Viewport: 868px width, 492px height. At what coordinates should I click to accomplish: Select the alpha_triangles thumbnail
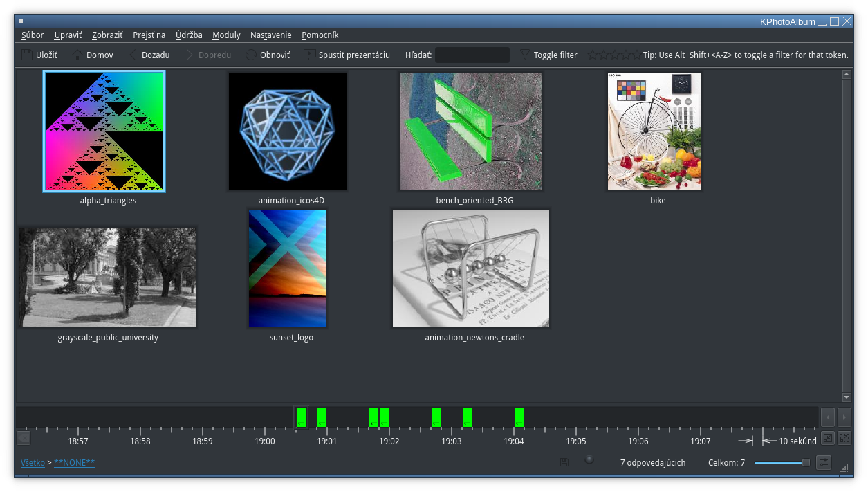104,131
